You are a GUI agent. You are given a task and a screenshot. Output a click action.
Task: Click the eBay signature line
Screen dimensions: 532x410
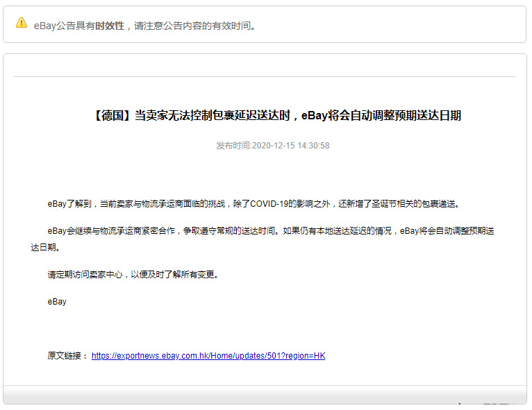click(x=57, y=302)
